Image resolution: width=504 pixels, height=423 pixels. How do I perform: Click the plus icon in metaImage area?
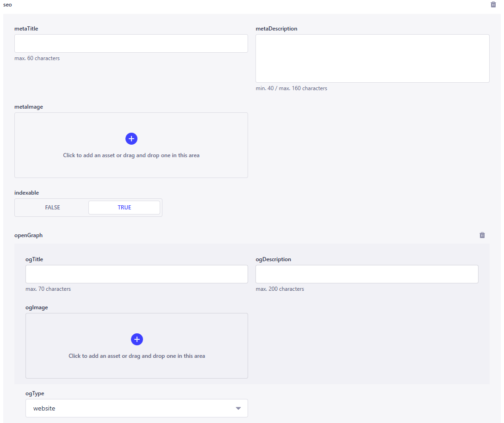pos(131,139)
